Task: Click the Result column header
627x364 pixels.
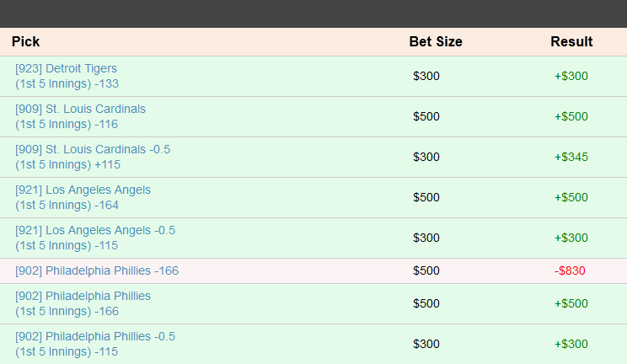Action: (571, 41)
